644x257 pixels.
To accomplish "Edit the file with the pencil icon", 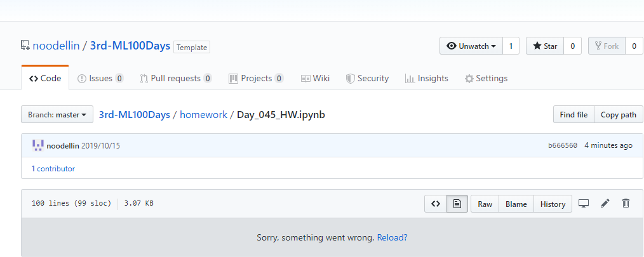I will pyautogui.click(x=605, y=203).
